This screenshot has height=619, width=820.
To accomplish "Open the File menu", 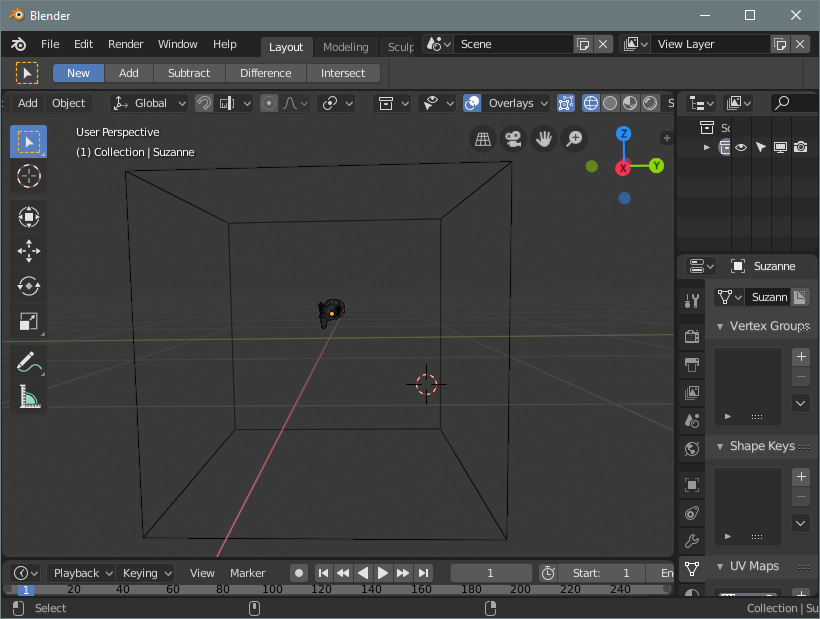I will coord(50,44).
